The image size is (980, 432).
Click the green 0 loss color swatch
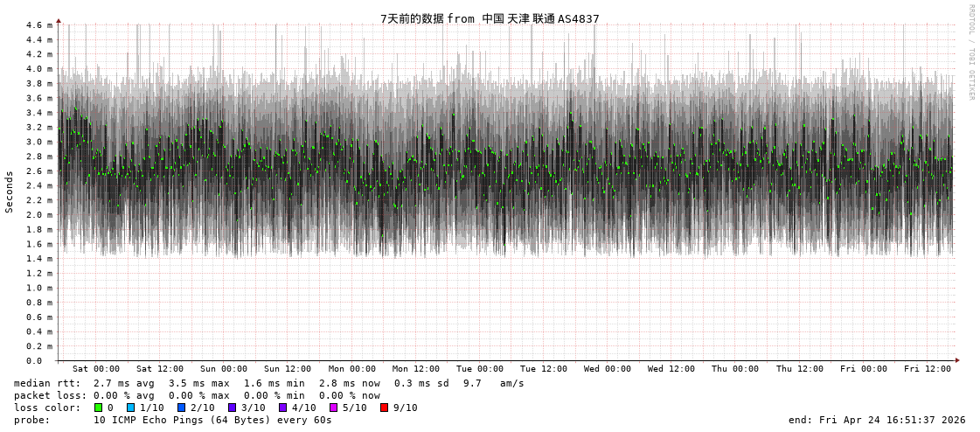click(98, 408)
